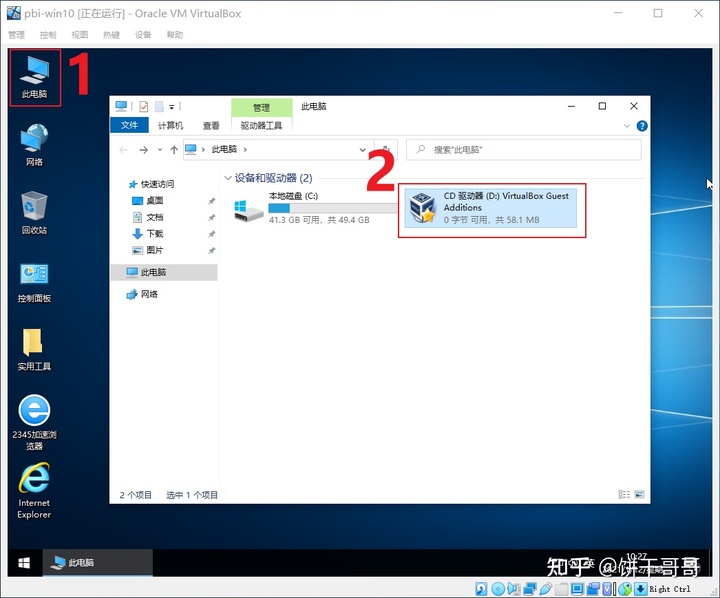Click the Windows Start button
The height and width of the screenshot is (598, 720).
coord(24,563)
